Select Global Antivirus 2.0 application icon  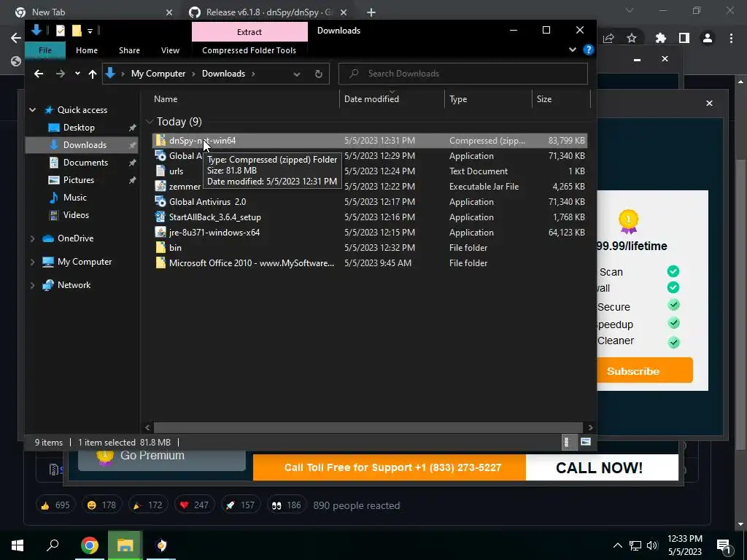(x=160, y=201)
